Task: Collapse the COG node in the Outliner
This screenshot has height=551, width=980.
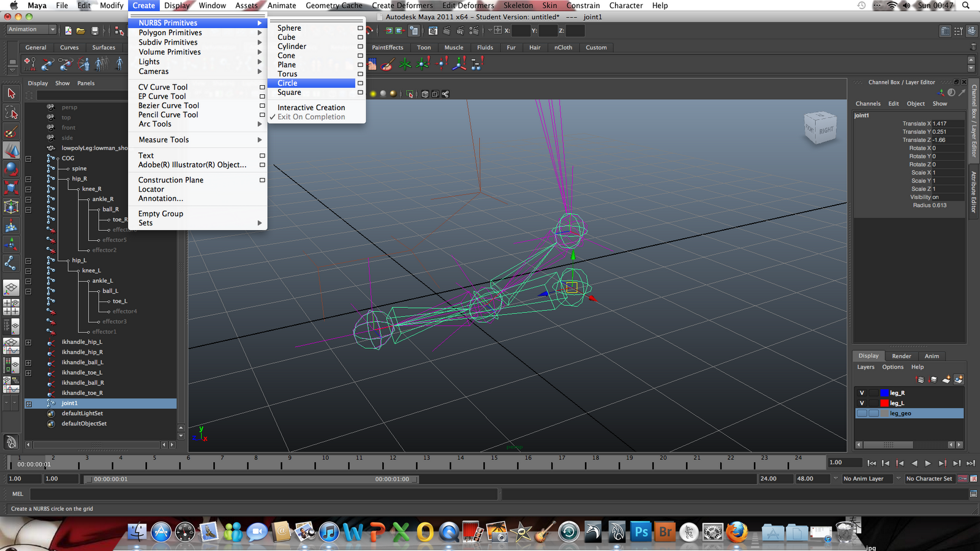Action: (x=28, y=157)
